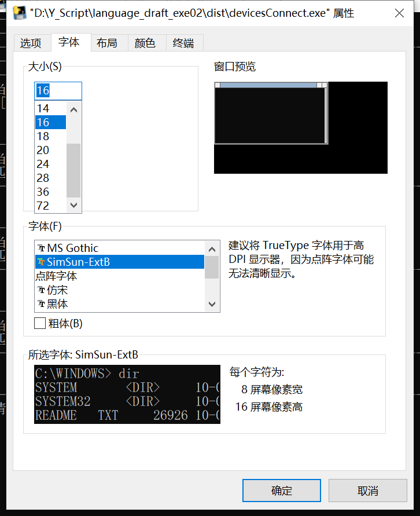Choose the 仿宋 font
The image size is (420, 516).
[x=120, y=290]
